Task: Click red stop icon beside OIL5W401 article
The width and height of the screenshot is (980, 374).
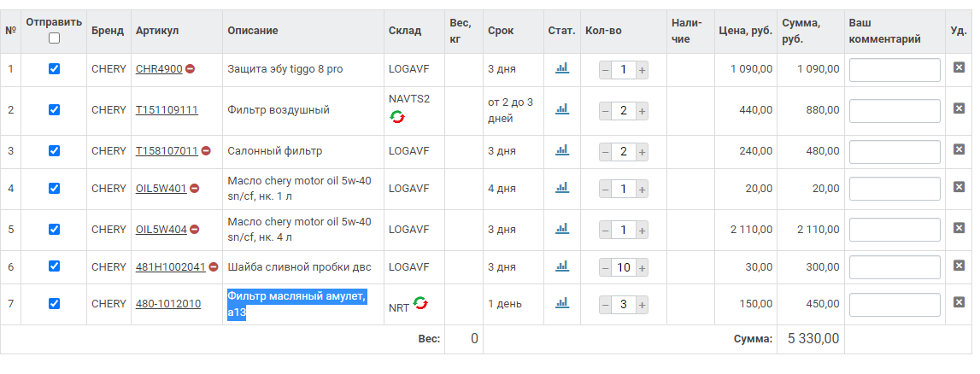Action: (x=195, y=189)
